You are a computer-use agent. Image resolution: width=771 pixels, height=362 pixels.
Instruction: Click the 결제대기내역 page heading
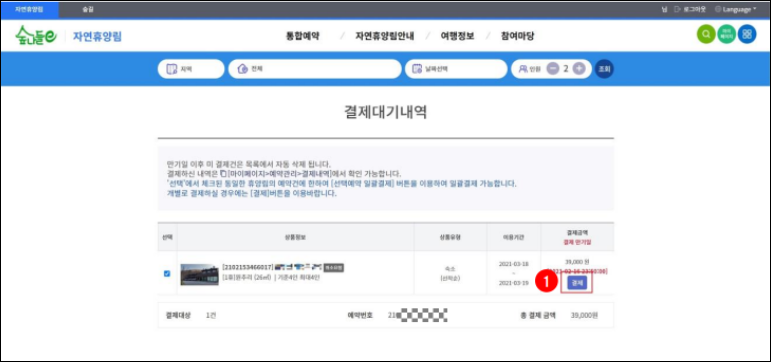pos(386,113)
